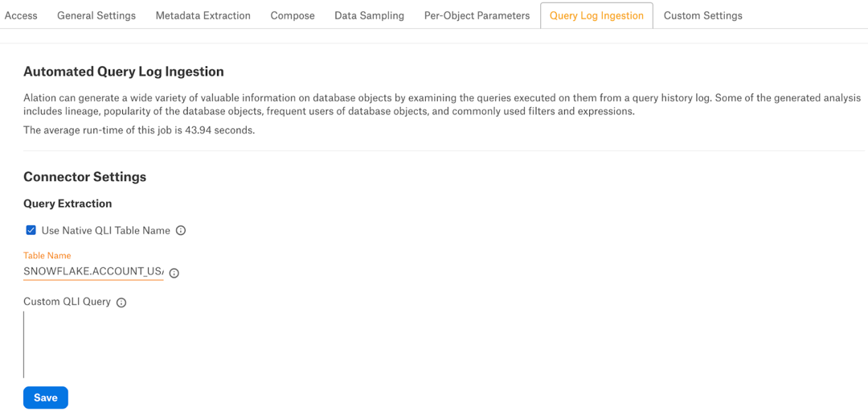The image size is (868, 416).
Task: Switch to the Access tab
Action: tap(21, 15)
